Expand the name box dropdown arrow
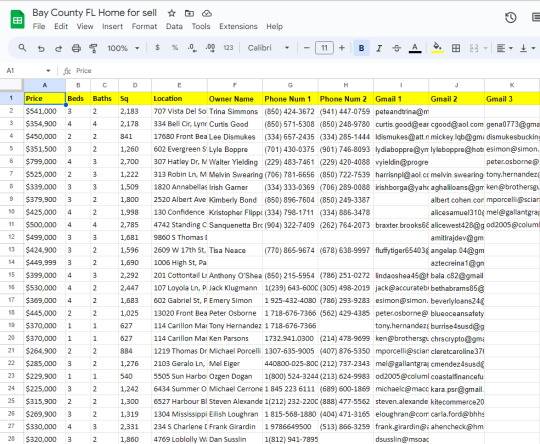Image resolution: width=540 pixels, height=444 pixels. 48,71
